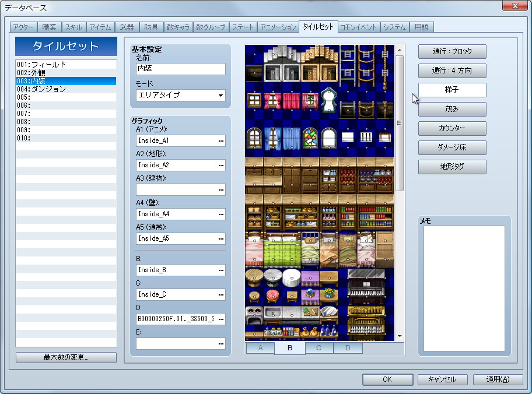Screen dimensions: 532x394
Task: Click the 通行：4 方向 button
Action: 452,71
